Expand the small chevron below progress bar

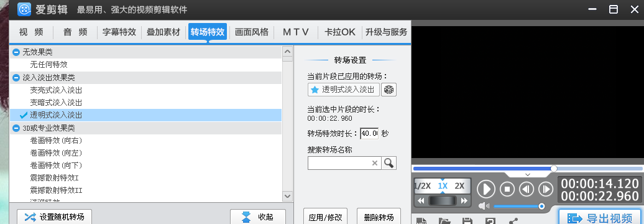tap(528, 175)
